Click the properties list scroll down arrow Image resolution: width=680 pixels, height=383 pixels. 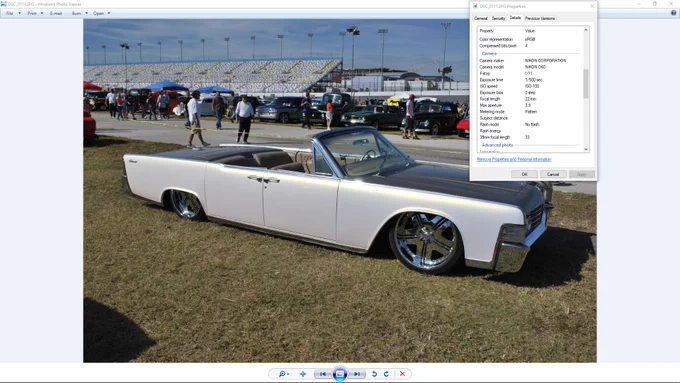pyautogui.click(x=586, y=149)
